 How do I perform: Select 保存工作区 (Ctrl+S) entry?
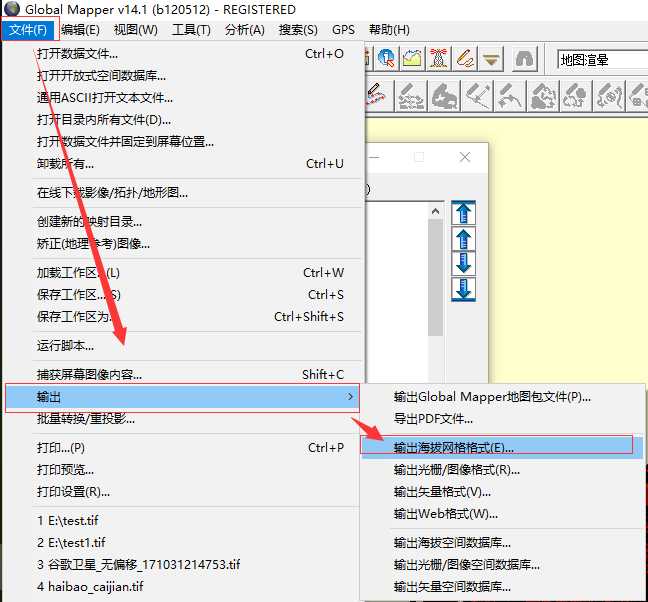184,295
